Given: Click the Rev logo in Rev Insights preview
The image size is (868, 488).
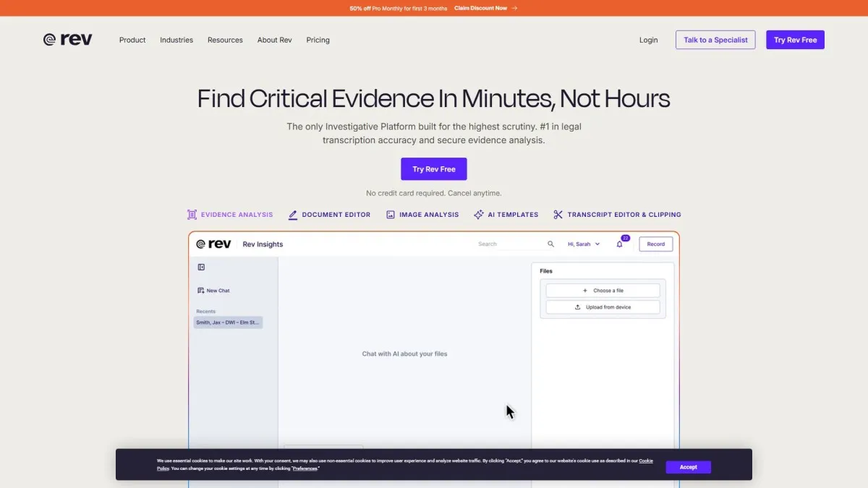Looking at the screenshot, I should [x=213, y=244].
